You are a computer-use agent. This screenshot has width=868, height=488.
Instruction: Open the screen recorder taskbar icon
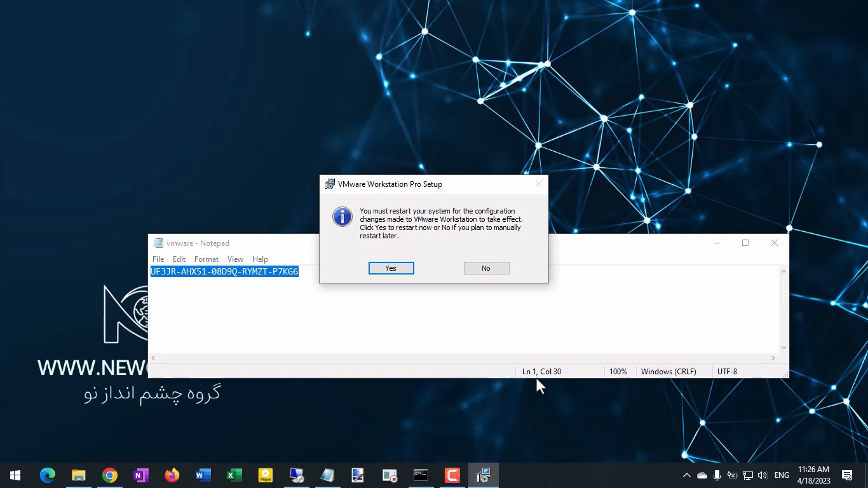(390, 475)
